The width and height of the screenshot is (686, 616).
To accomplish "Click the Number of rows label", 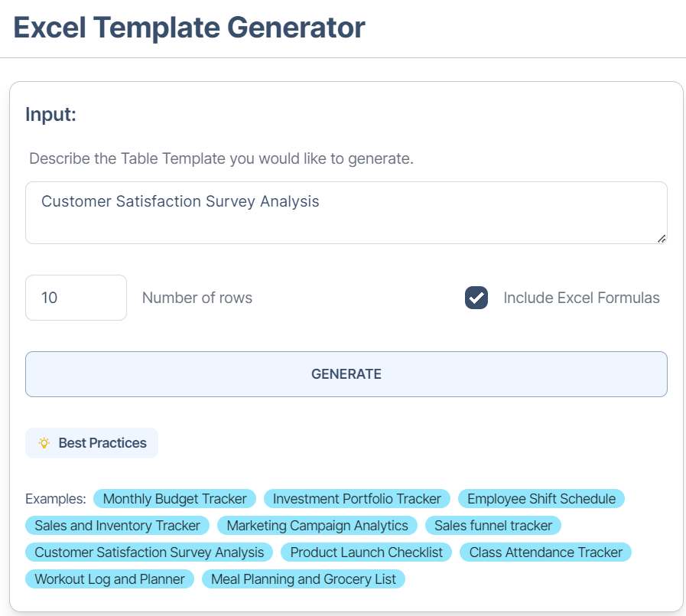I will pos(197,298).
